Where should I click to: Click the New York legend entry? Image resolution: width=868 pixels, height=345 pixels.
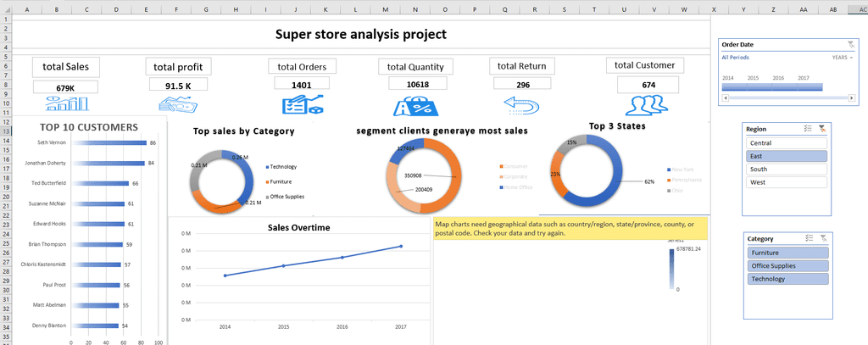(x=682, y=170)
